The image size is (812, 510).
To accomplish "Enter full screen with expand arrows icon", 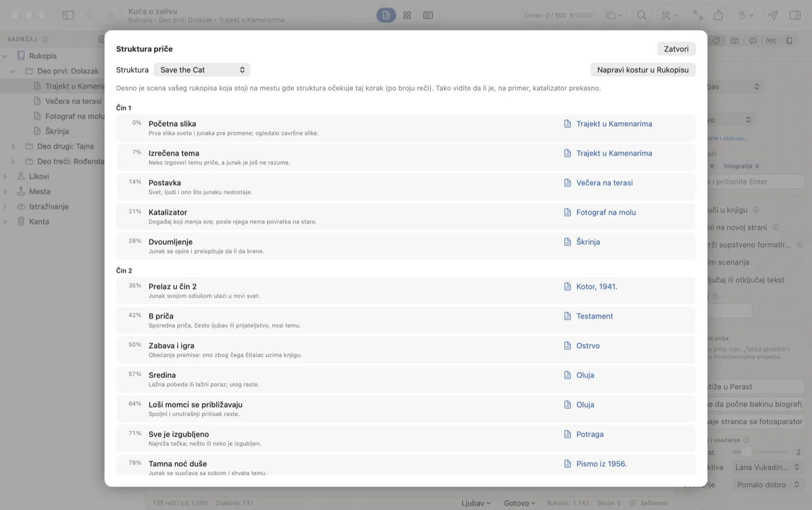I will 698,15.
